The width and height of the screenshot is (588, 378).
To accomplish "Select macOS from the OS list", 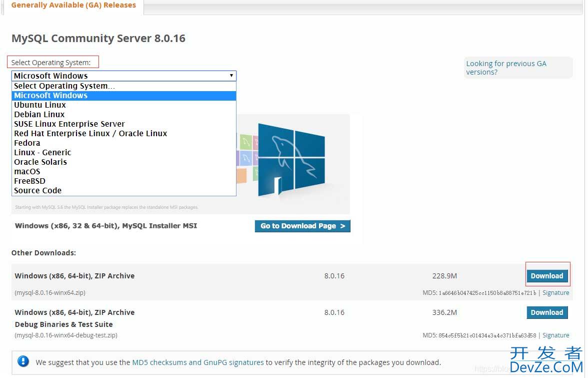I will (x=124, y=172).
